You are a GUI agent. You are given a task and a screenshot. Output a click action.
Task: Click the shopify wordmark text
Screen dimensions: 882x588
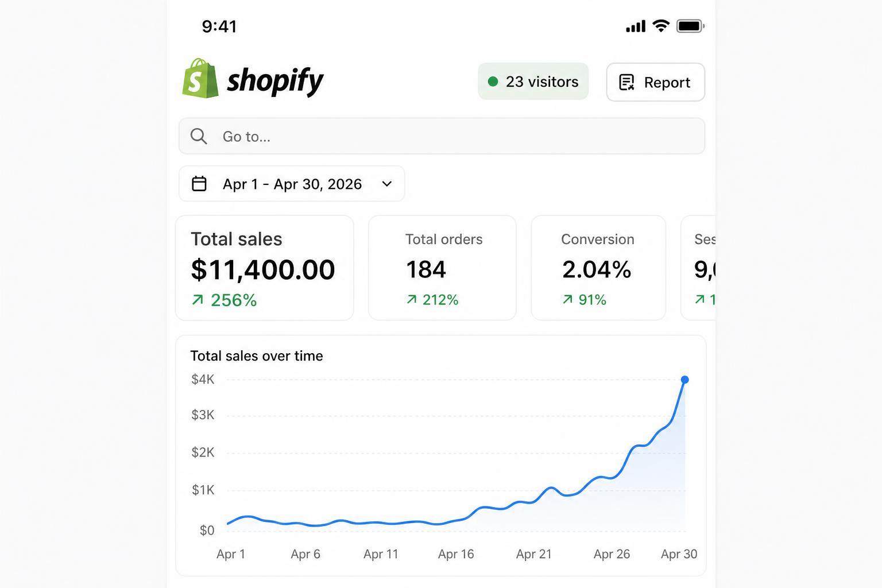pos(276,81)
